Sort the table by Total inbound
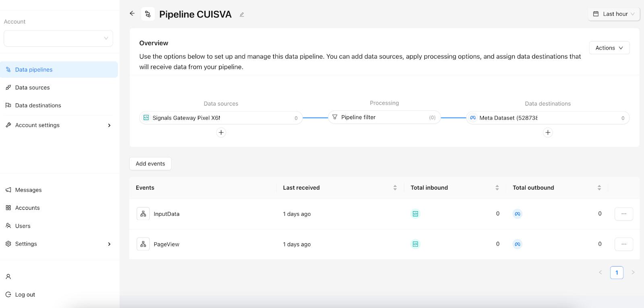 497,188
